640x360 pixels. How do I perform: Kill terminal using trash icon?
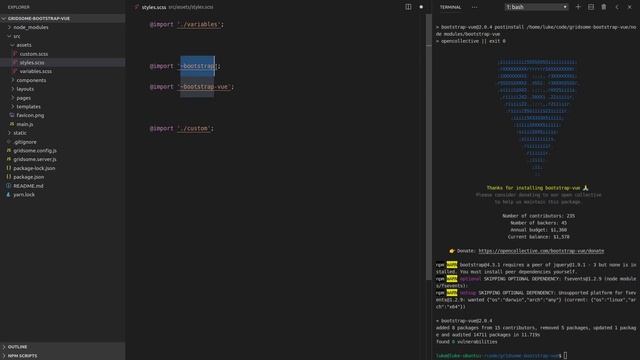click(604, 7)
